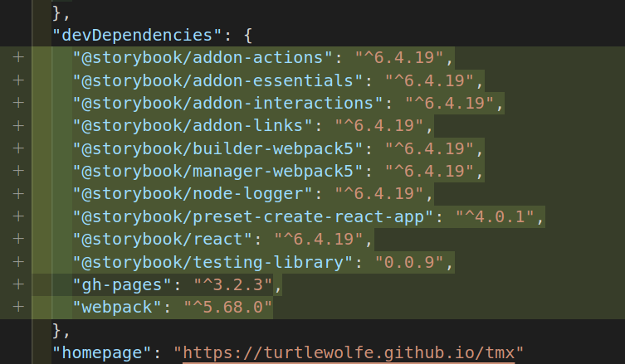The height and width of the screenshot is (364, 625).
Task: Click version "^6.4.19" on addon-interactions line
Action: coord(449,103)
